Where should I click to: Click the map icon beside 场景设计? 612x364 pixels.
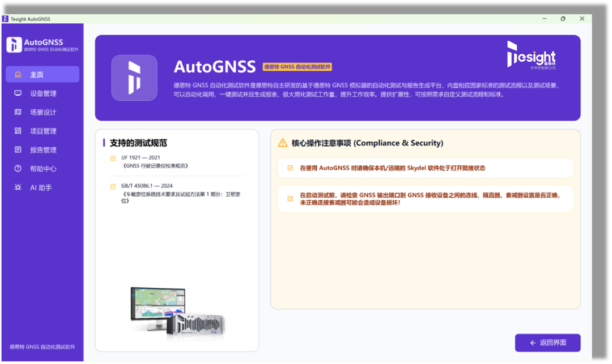coord(18,112)
